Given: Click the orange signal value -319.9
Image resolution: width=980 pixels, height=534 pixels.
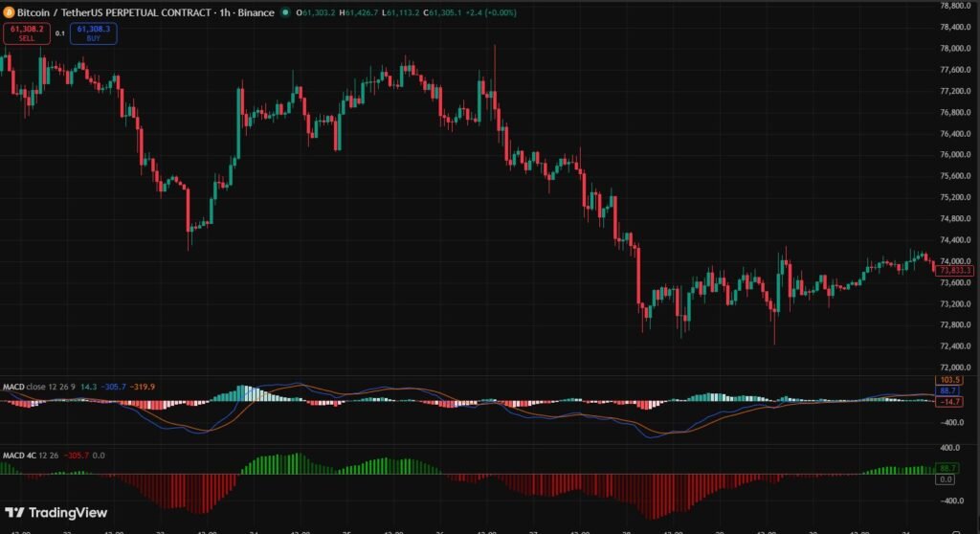Looking at the screenshot, I should 143,387.
